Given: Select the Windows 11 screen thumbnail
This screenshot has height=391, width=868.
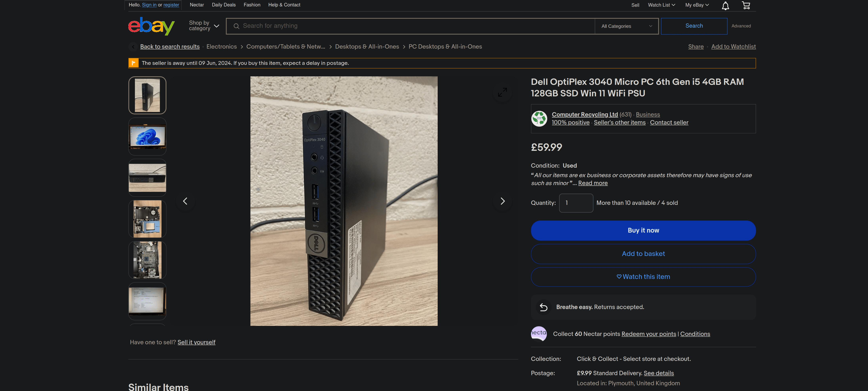Looking at the screenshot, I should pyautogui.click(x=147, y=136).
